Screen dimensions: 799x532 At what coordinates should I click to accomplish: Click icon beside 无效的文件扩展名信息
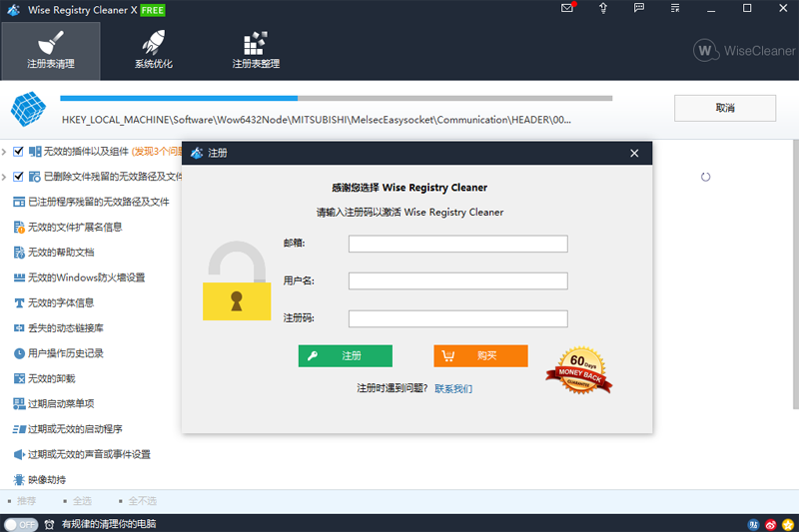(19, 227)
